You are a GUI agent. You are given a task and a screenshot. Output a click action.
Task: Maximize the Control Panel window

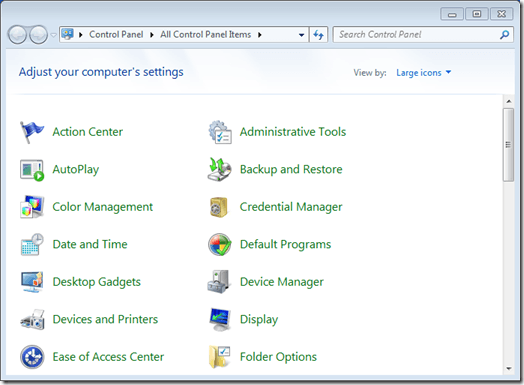[477, 14]
